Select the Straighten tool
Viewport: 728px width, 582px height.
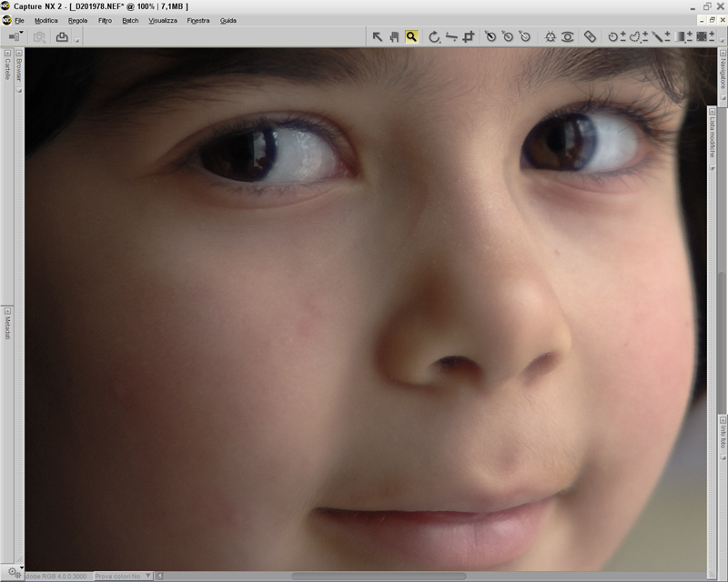click(451, 36)
